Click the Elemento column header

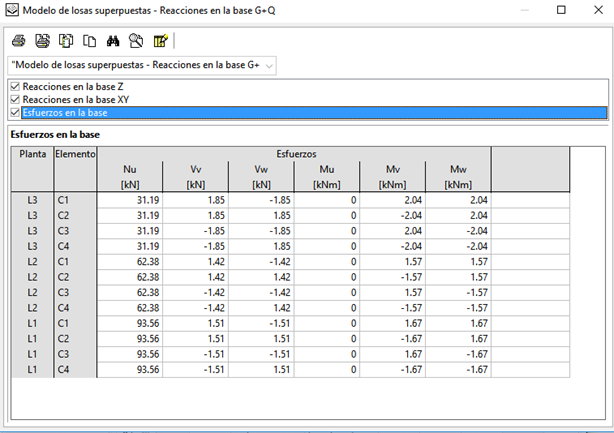tap(75, 155)
